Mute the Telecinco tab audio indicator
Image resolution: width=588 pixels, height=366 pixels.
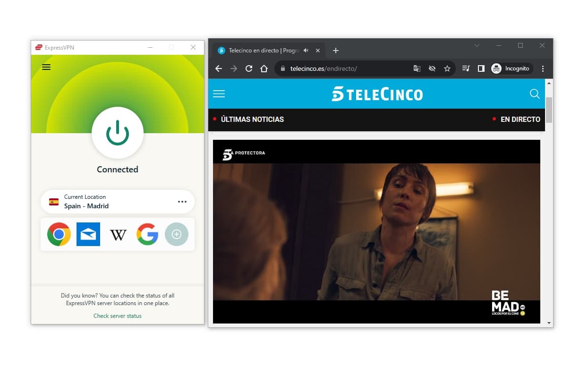click(305, 50)
